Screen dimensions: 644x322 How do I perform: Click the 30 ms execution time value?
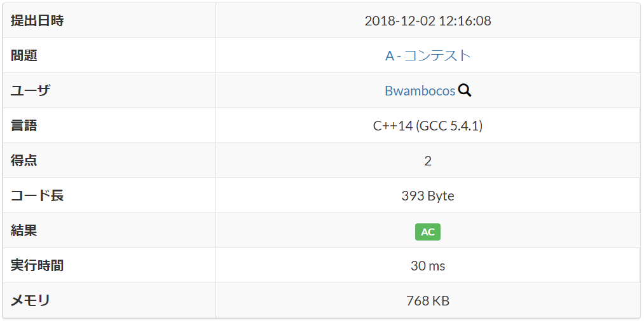click(x=427, y=265)
